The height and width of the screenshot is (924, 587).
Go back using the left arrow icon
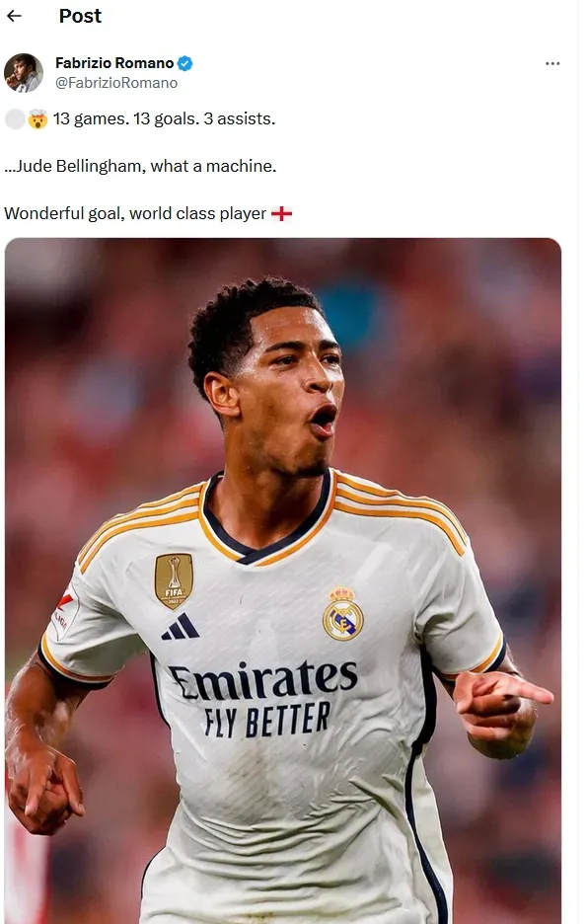pos(14,16)
